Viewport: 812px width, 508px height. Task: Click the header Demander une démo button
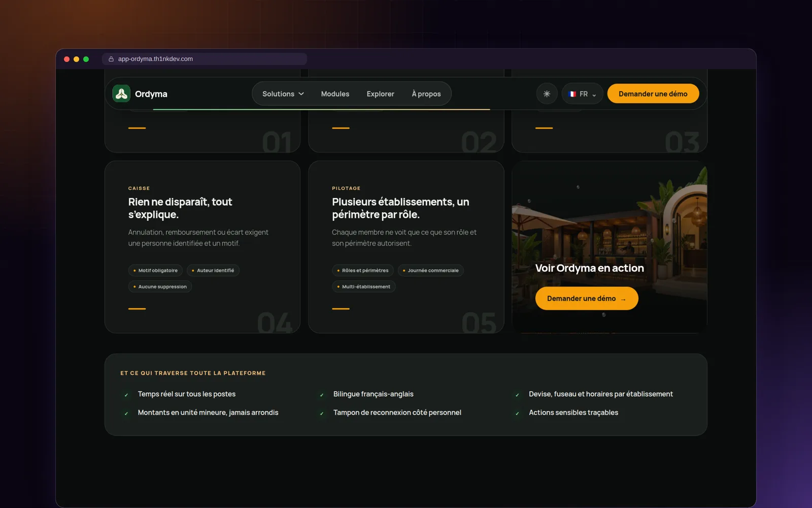[x=653, y=94]
